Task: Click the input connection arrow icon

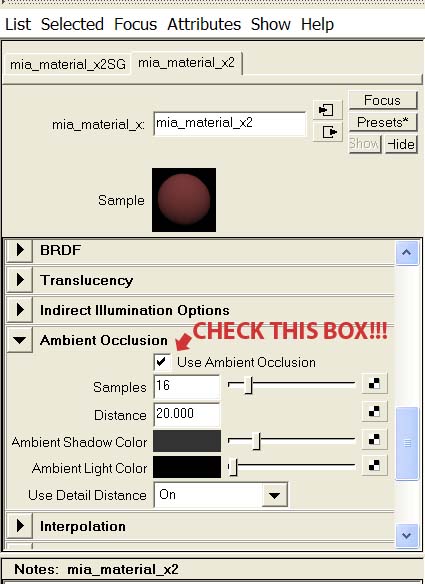Action: (327, 110)
